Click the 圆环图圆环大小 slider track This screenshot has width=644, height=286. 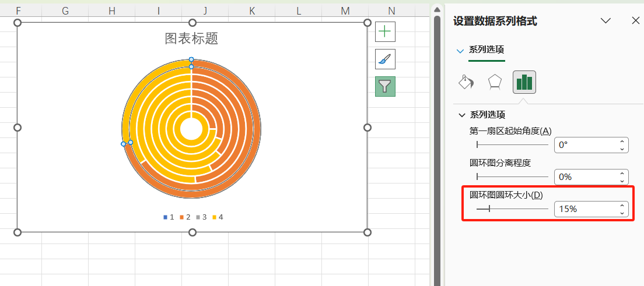(512, 209)
